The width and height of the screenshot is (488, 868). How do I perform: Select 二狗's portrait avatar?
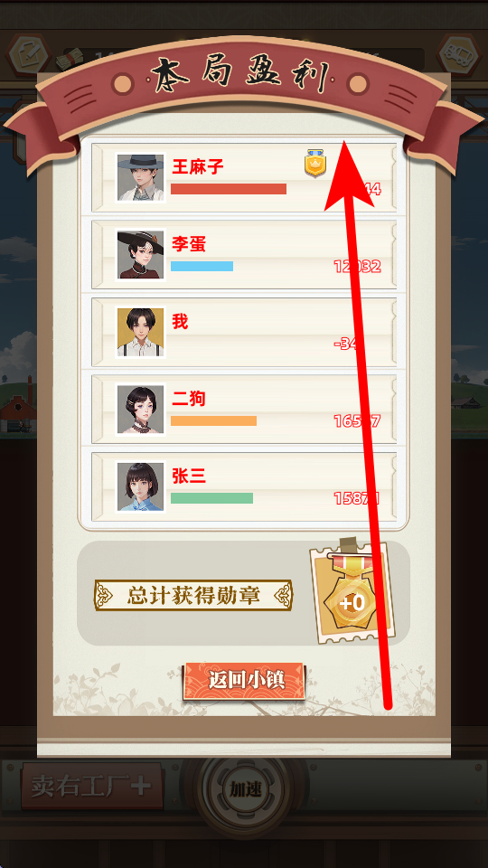(x=141, y=410)
